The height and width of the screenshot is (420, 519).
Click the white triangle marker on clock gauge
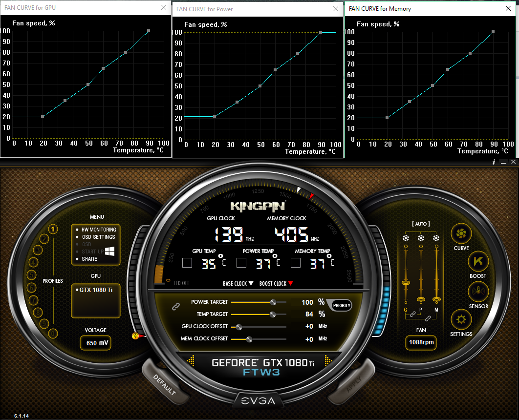pyautogui.click(x=299, y=190)
